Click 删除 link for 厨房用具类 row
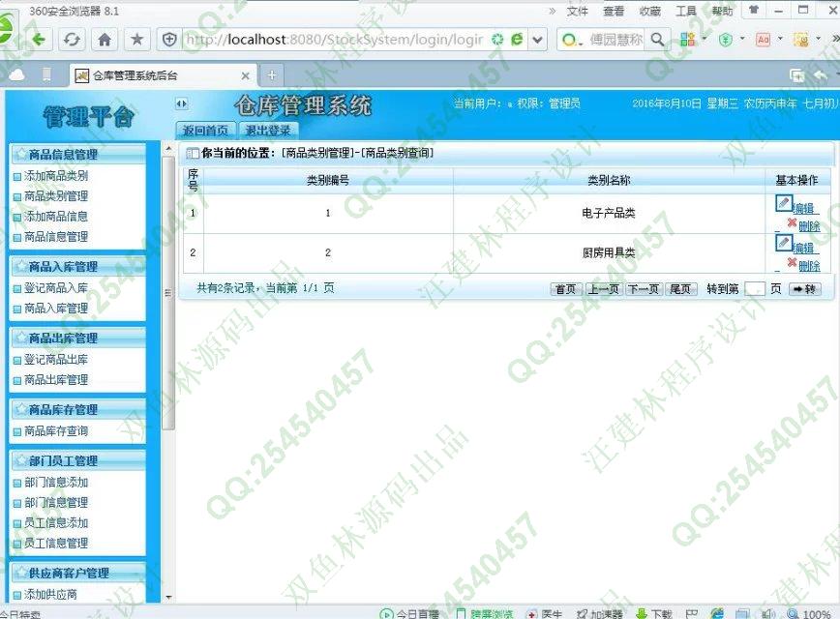Screen dimensions: 840x619 coord(809,266)
